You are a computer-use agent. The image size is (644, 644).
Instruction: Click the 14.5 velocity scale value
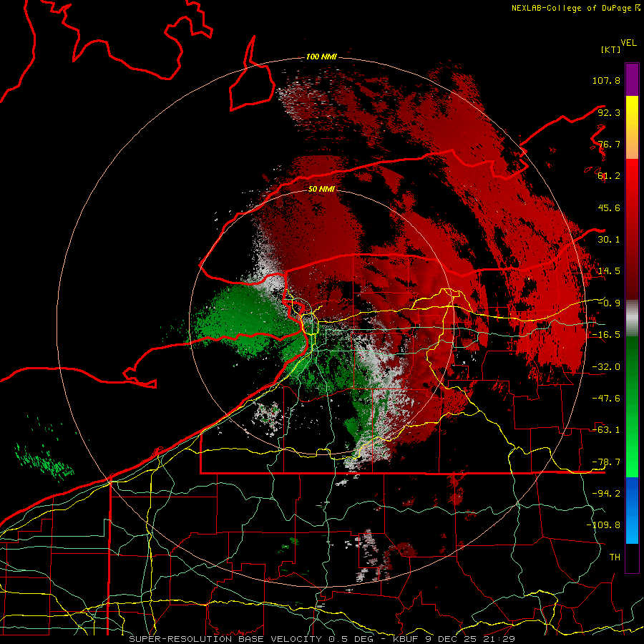click(609, 271)
